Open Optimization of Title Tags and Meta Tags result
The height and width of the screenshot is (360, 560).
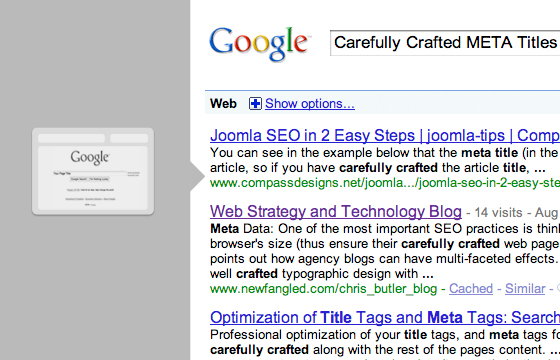point(385,317)
